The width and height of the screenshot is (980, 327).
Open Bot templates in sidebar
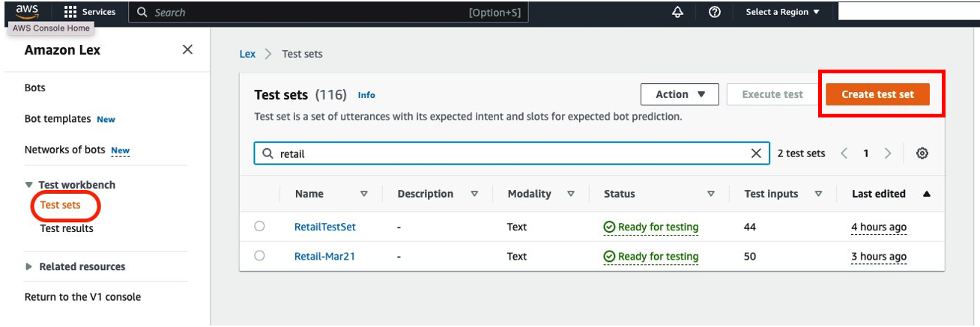(x=58, y=119)
